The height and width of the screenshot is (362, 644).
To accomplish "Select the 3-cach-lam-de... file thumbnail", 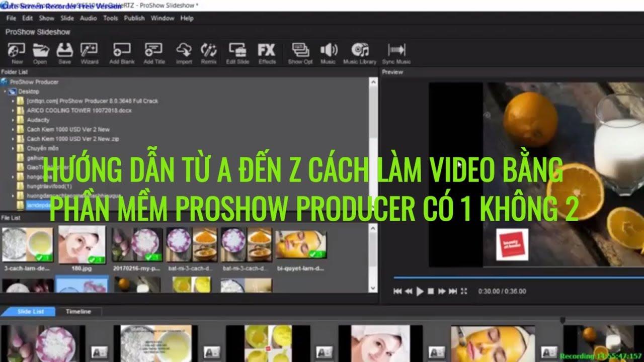I will [x=28, y=244].
